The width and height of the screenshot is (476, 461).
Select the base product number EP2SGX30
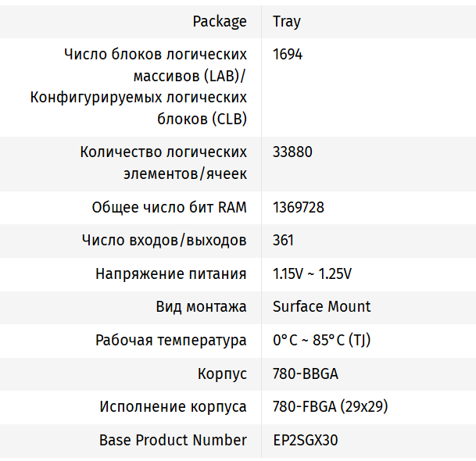tap(306, 440)
